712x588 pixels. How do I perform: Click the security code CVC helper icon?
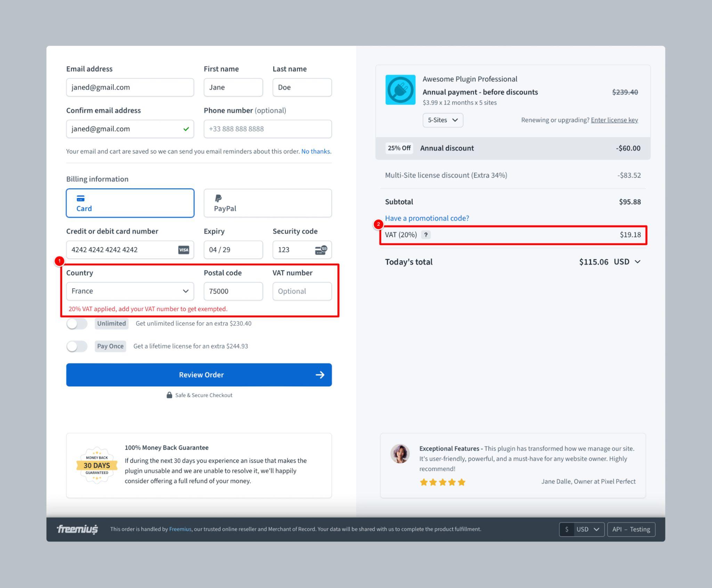pyautogui.click(x=321, y=250)
